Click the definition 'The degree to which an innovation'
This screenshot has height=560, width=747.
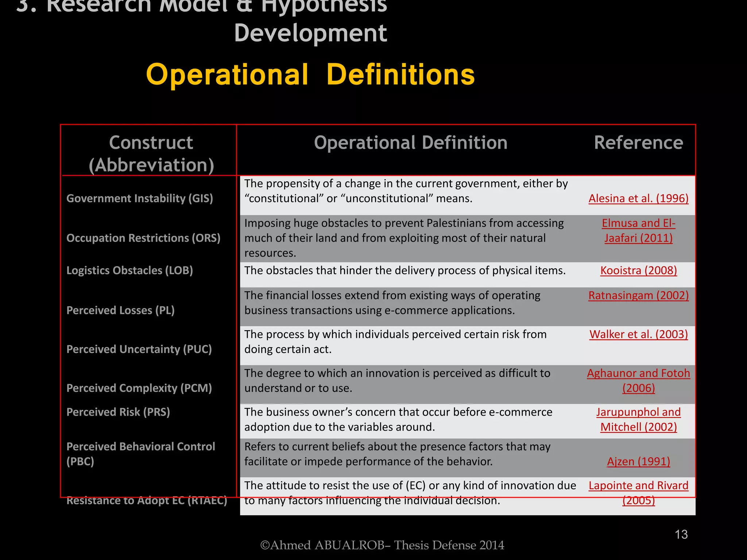[x=397, y=381]
